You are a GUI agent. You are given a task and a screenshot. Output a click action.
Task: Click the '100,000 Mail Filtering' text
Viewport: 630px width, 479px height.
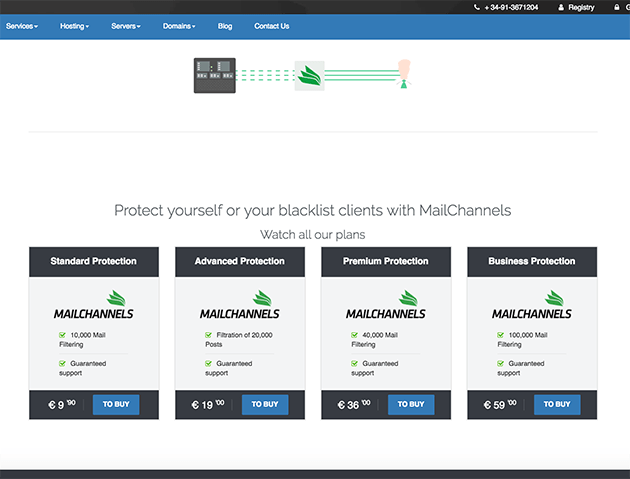[x=522, y=340]
